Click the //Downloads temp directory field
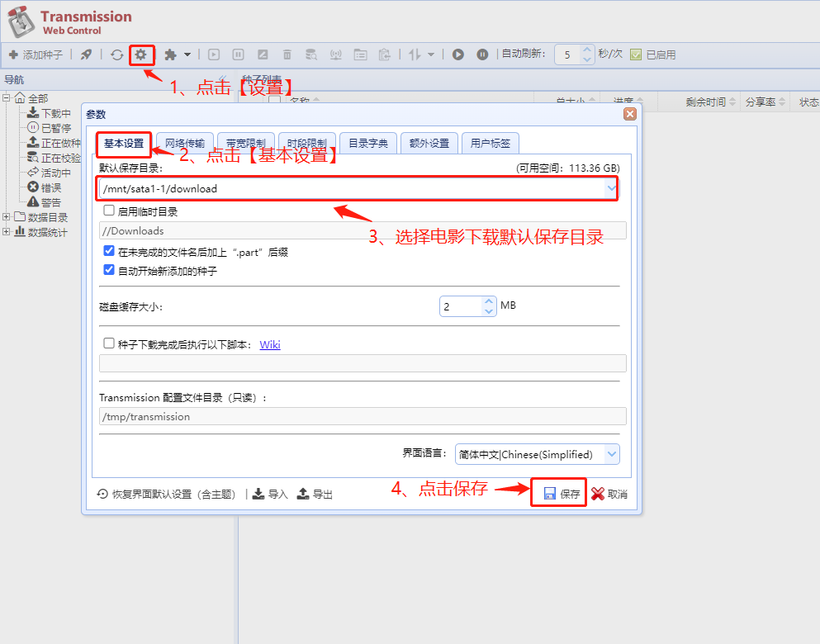Screen dimensions: 820x644 (x=363, y=230)
